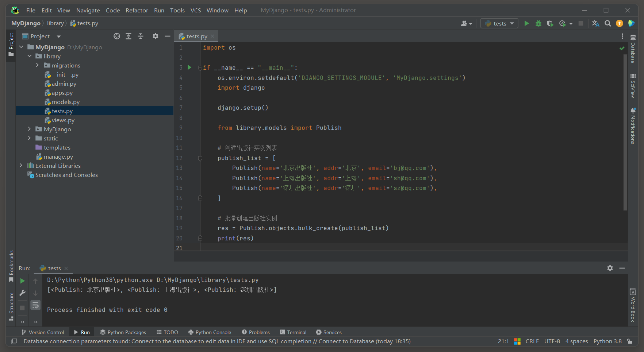Viewport: 644px width, 352px height.
Task: Open views.py in the project tree
Action: pyautogui.click(x=63, y=120)
